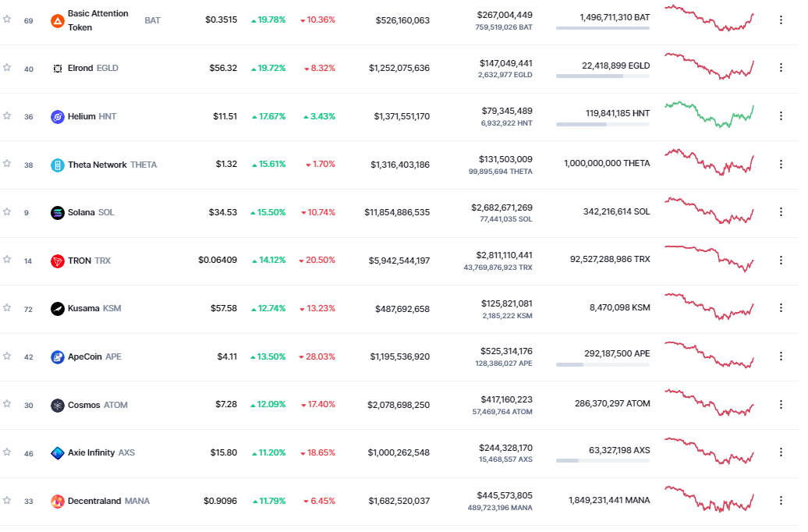Screen dimensions: 808x532
Task: Click the Theta Network logo icon
Action: (x=58, y=165)
